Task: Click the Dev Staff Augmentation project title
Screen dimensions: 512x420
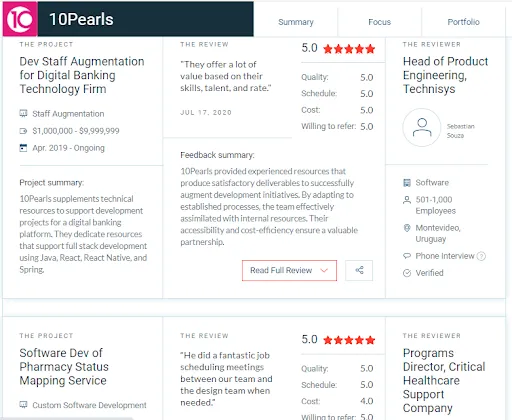Action: click(x=82, y=75)
